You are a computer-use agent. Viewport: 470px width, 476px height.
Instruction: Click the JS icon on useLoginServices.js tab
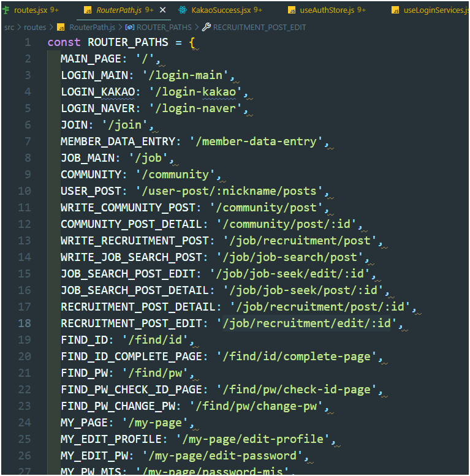point(395,10)
